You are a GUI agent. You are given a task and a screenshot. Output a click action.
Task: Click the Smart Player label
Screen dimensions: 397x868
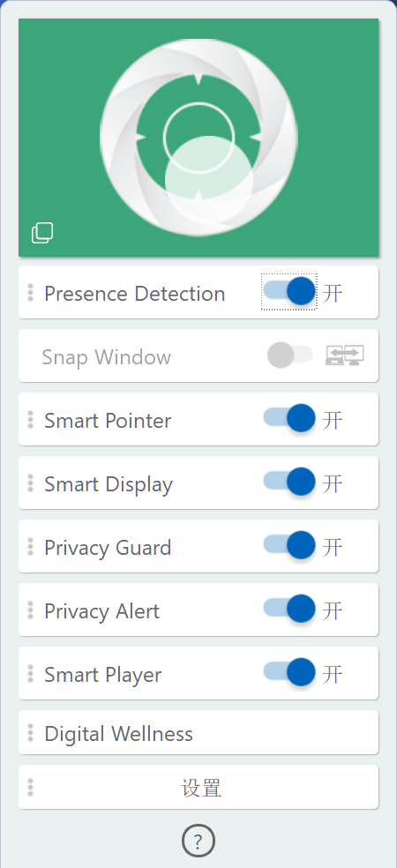(103, 675)
